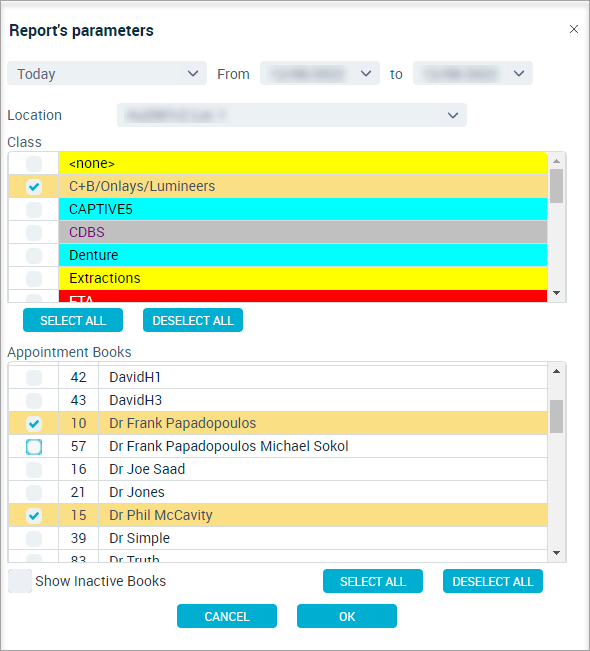This screenshot has width=590, height=651.
Task: Confirm parameters with OK button
Action: coord(347,616)
